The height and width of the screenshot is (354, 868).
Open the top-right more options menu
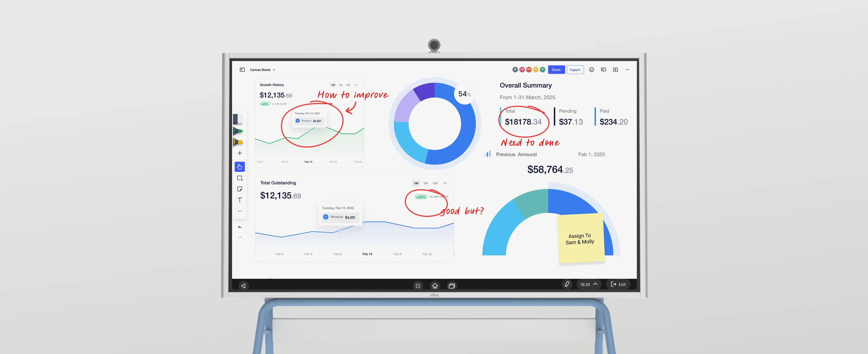point(627,70)
